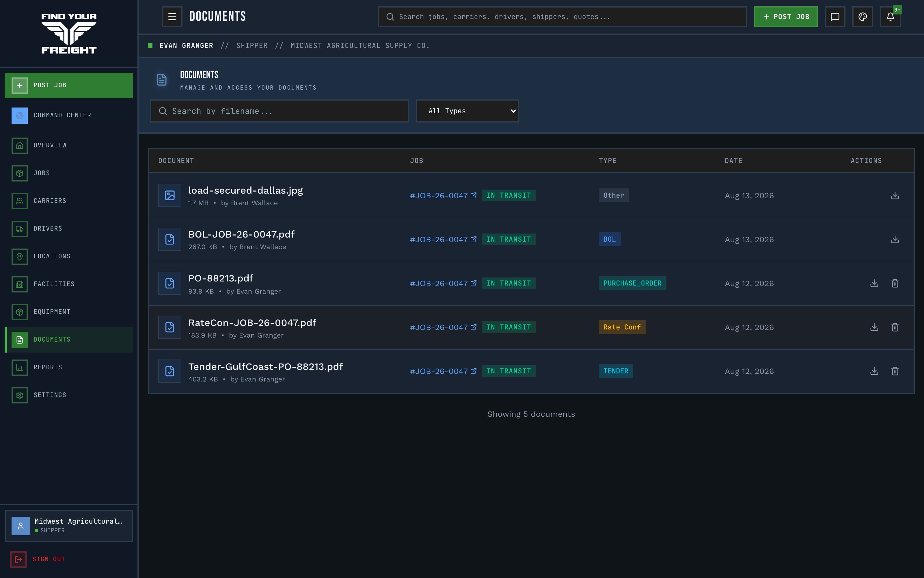Open Locations in the sidebar

point(69,256)
